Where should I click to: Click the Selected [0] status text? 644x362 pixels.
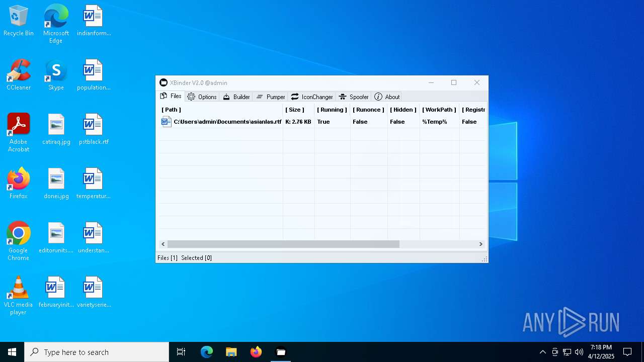[x=196, y=258]
